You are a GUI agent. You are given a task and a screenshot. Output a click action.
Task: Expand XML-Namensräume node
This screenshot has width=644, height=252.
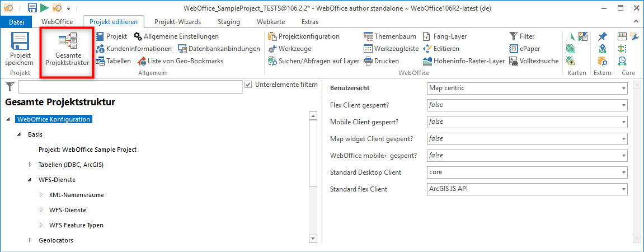(41, 195)
